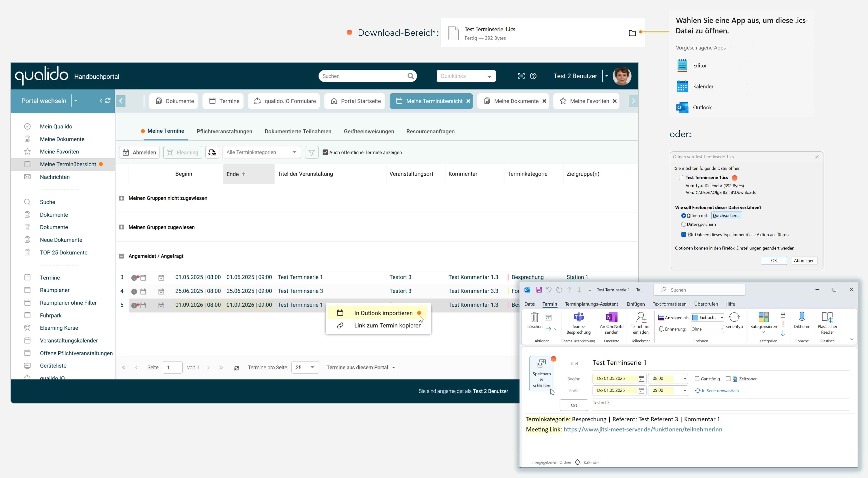The image size is (868, 478).
Task: Click the private lock icon in Outlook ribbon
Action: pos(783,315)
